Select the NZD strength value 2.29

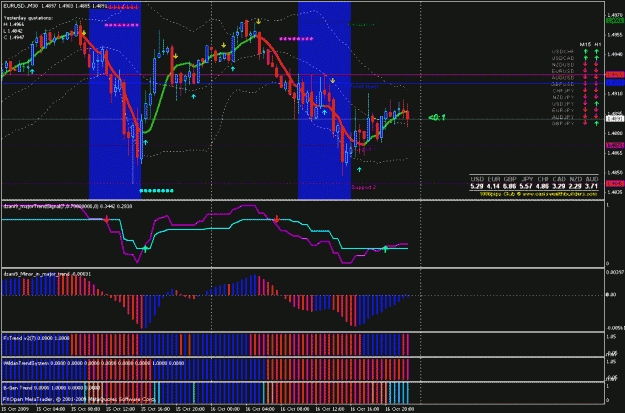click(x=576, y=186)
